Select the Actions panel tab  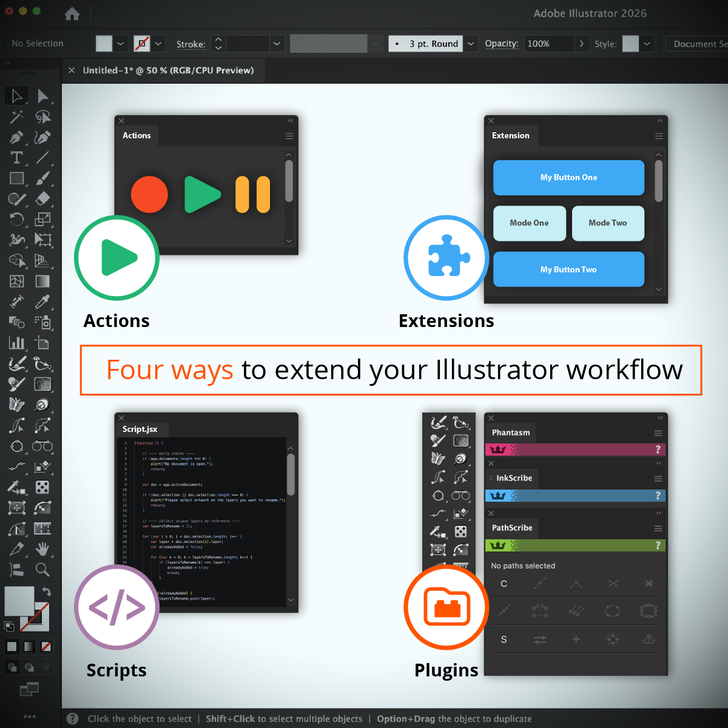pyautogui.click(x=137, y=136)
